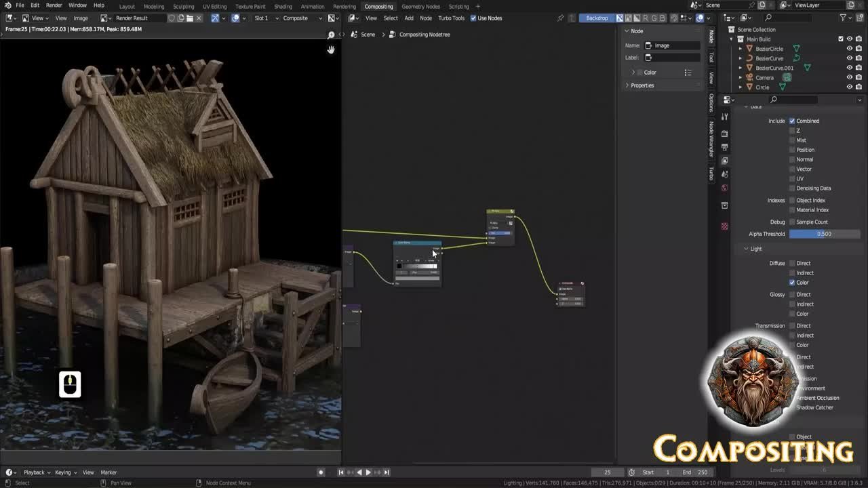The height and width of the screenshot is (488, 868).
Task: Enable the Normal pass checkbox
Action: 792,159
